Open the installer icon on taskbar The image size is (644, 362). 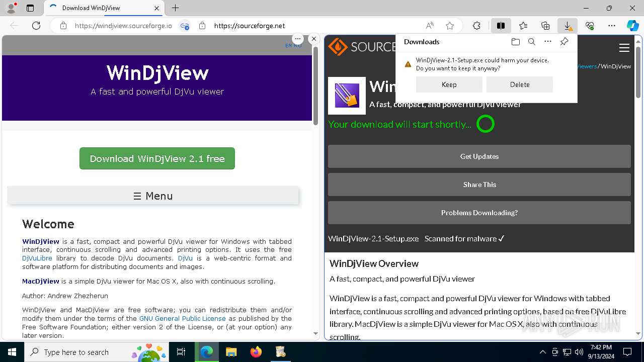pyautogui.click(x=281, y=352)
